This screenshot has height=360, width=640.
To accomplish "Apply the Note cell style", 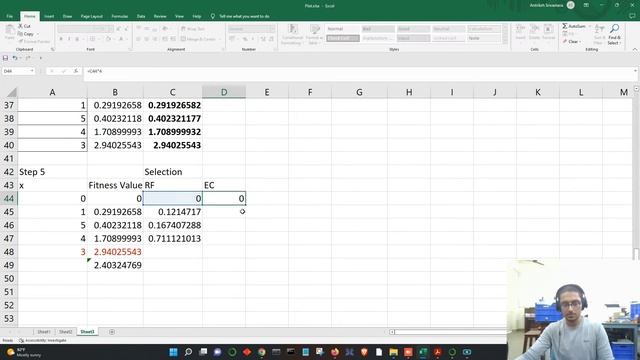I will pos(484,38).
